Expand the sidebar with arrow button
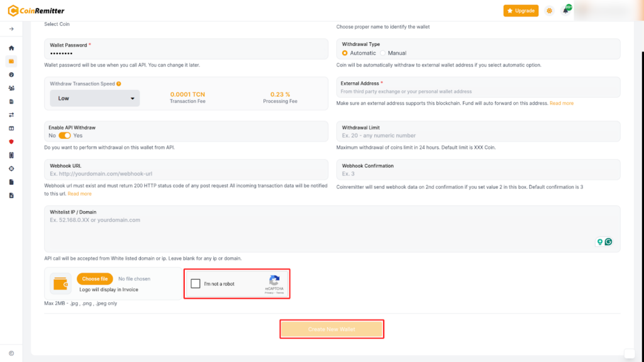Screen dimensions: 644x362 11,29
